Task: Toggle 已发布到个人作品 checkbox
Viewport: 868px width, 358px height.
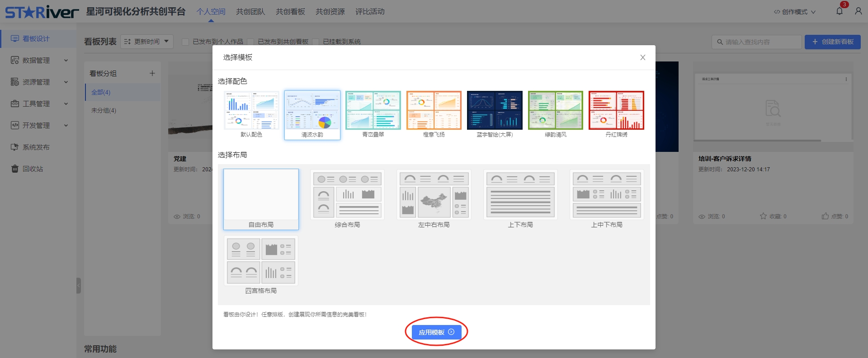Action: 185,42
